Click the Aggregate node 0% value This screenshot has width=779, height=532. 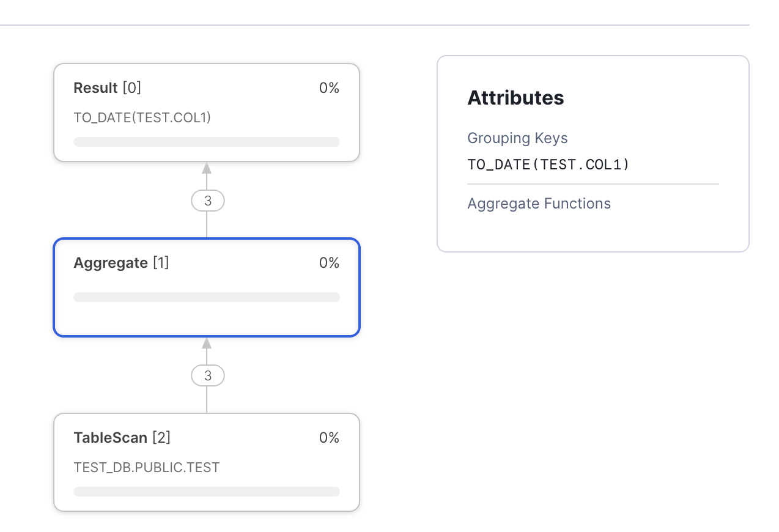click(x=329, y=263)
